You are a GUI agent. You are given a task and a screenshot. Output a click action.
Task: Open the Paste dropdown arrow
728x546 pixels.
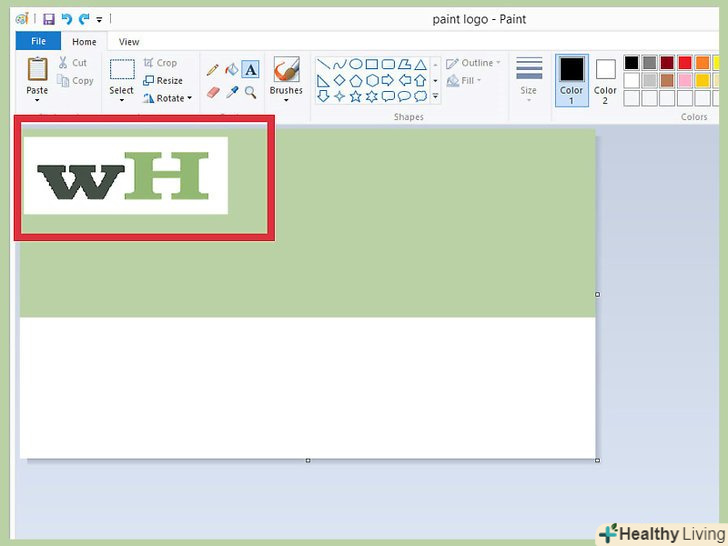(x=37, y=101)
